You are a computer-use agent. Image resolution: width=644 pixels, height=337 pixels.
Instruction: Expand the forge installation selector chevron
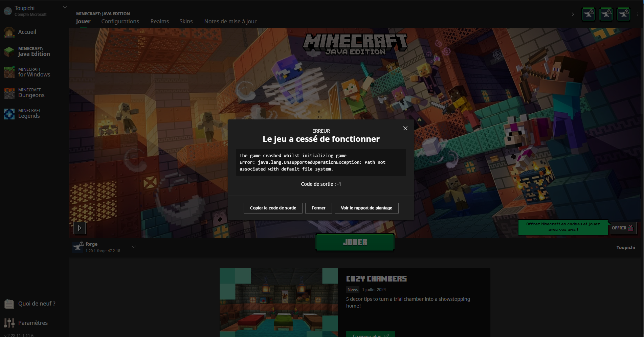pos(134,247)
